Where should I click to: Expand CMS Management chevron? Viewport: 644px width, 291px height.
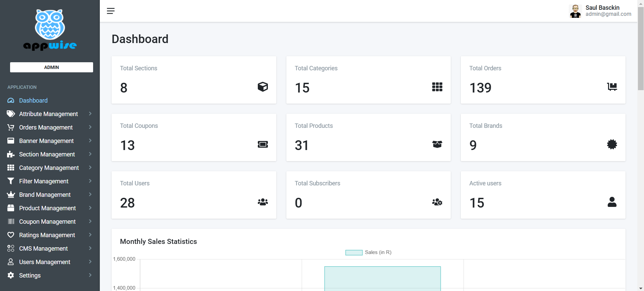(x=90, y=248)
